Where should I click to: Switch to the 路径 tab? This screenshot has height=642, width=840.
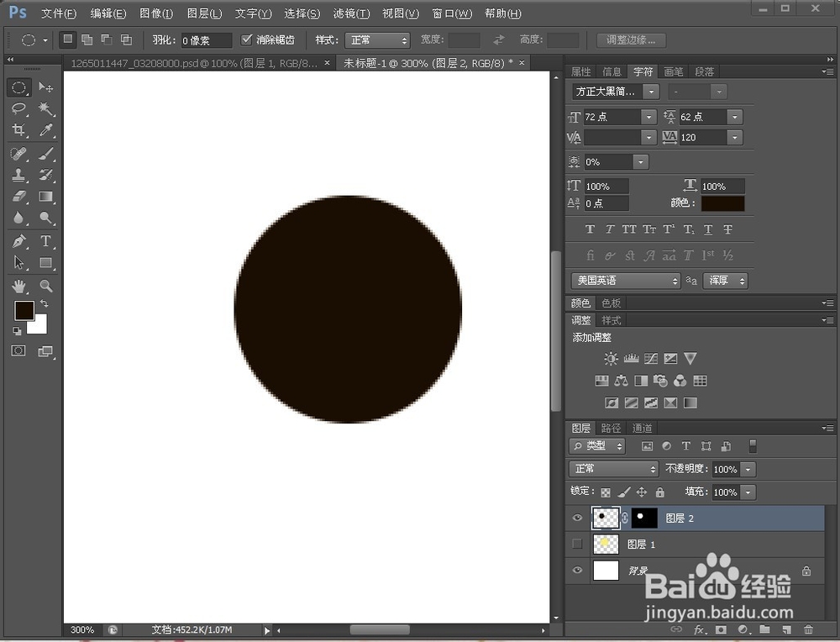(611, 428)
